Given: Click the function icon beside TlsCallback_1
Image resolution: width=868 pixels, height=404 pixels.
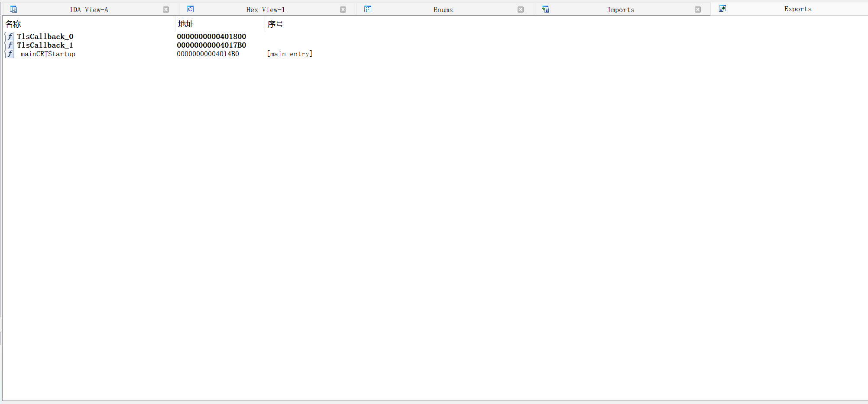Looking at the screenshot, I should [10, 45].
